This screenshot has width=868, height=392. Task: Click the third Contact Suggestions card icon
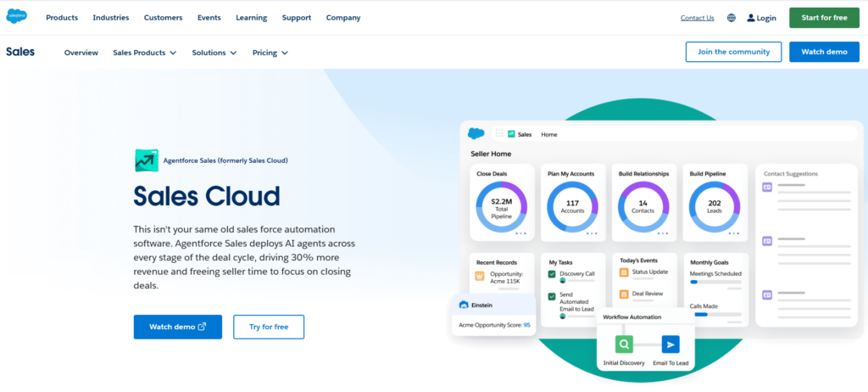[x=766, y=294]
